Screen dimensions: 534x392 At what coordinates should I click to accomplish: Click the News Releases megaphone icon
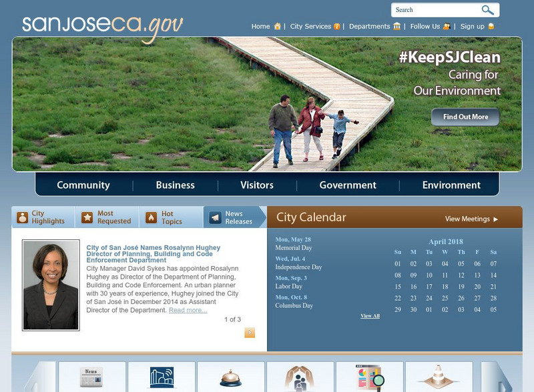click(x=215, y=217)
